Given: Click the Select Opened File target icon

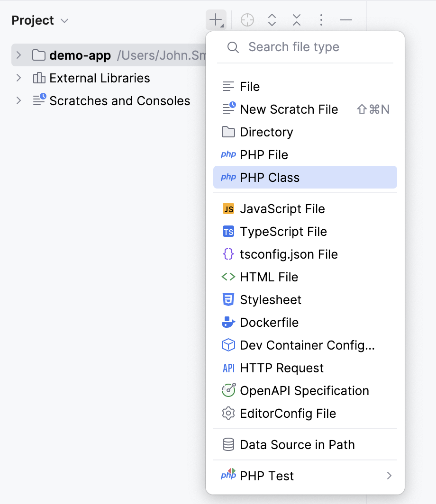Looking at the screenshot, I should [x=247, y=20].
